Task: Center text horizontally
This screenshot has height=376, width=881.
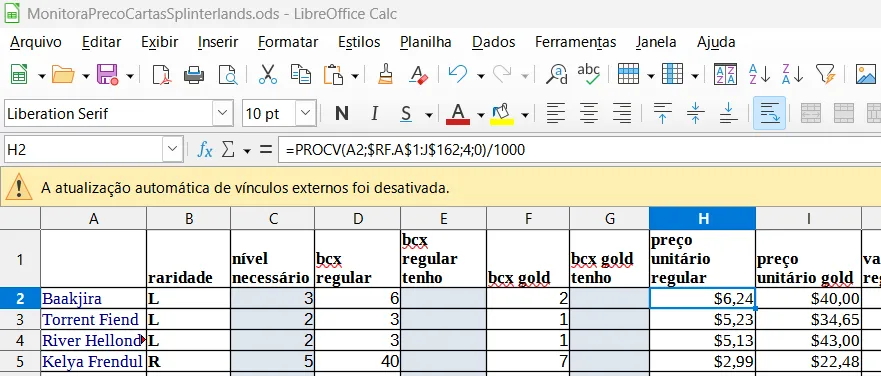Action: click(x=589, y=114)
